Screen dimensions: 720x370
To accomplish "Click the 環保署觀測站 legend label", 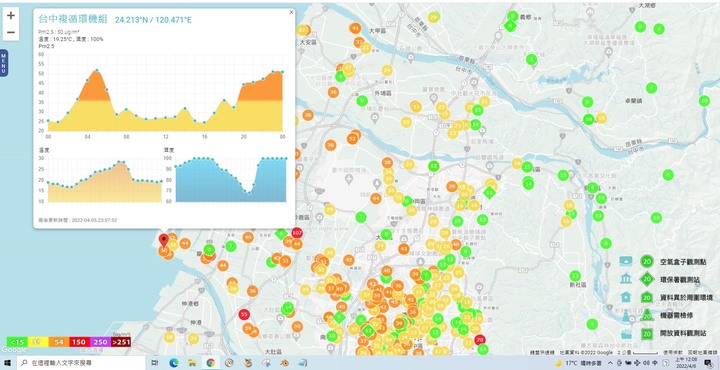I will click(680, 280).
